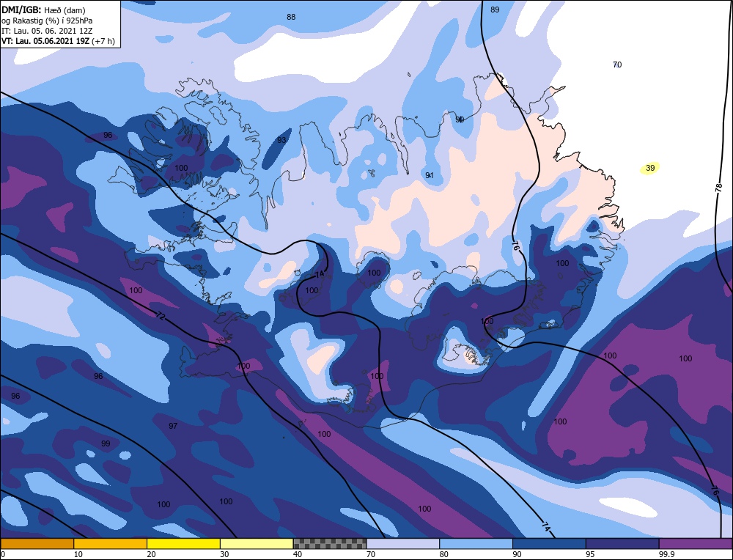Click the '91' humidity value on the map
The image size is (733, 560).
430,175
